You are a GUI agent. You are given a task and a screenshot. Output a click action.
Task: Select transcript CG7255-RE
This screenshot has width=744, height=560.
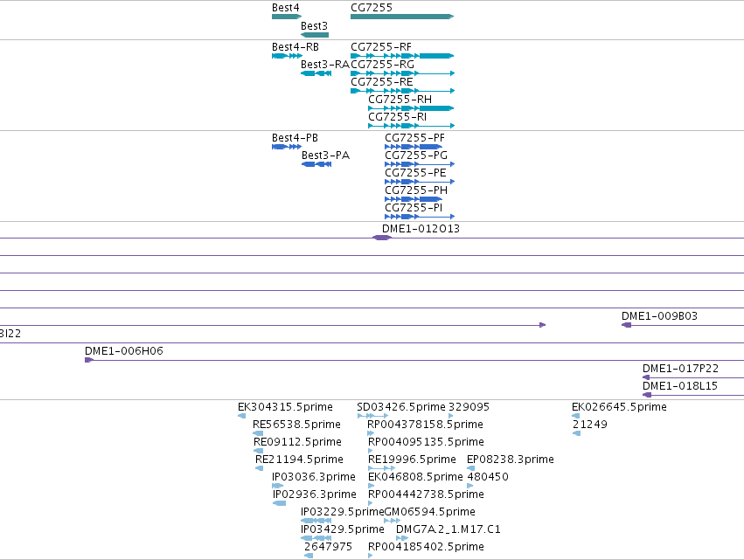pos(403,91)
